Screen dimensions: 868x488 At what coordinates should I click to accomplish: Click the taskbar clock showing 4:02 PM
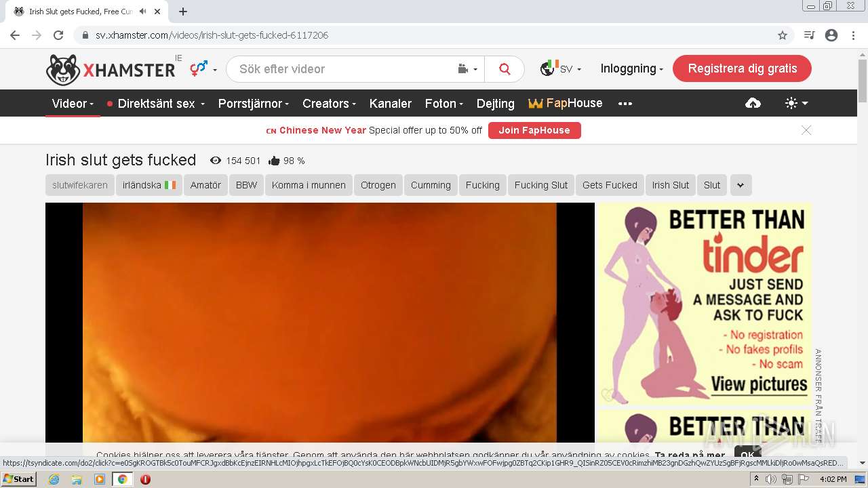832,479
